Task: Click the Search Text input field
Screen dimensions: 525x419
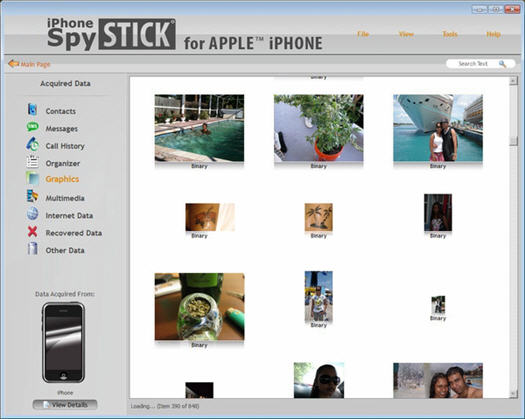Action: pyautogui.click(x=481, y=64)
